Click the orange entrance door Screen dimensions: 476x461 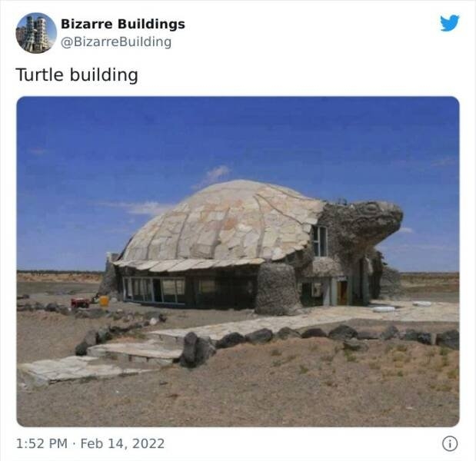pos(342,293)
